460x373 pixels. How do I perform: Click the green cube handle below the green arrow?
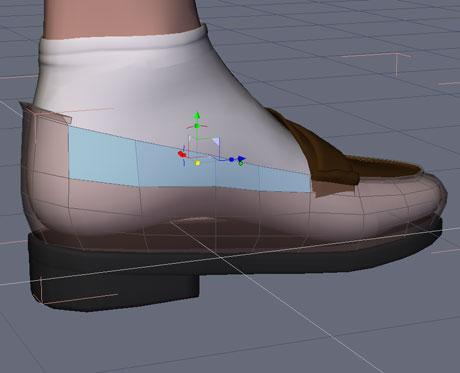(x=197, y=126)
